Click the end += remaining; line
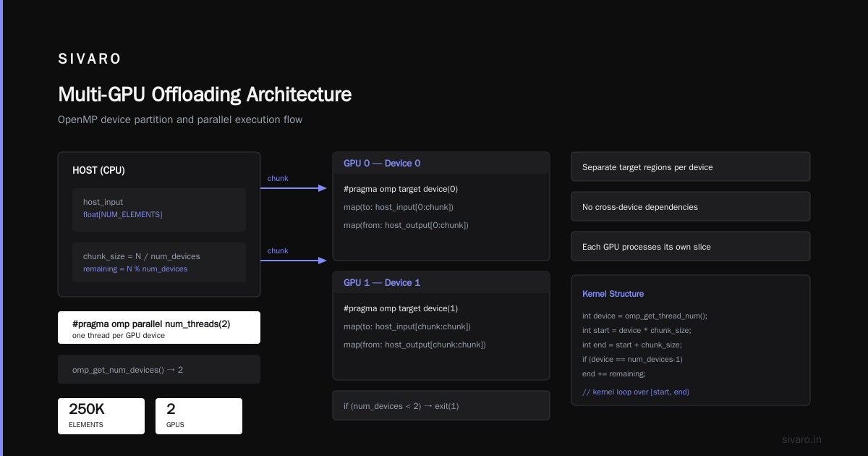This screenshot has width=868, height=456. click(613, 373)
